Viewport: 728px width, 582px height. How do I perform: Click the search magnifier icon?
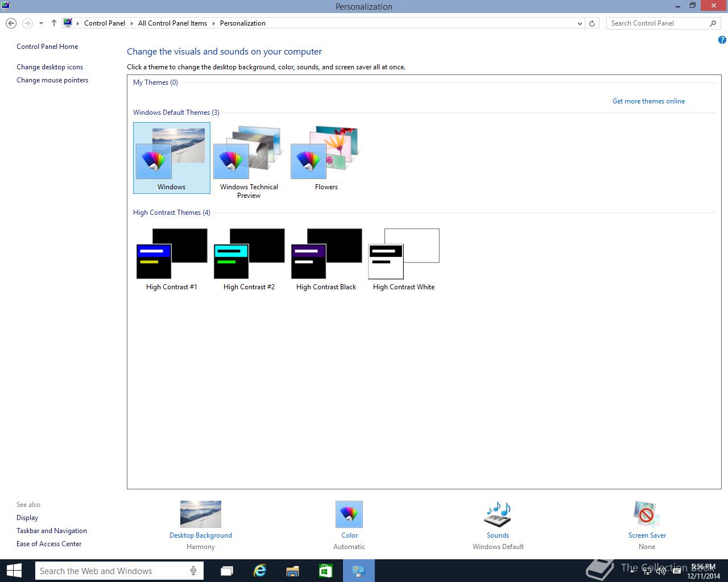[713, 23]
